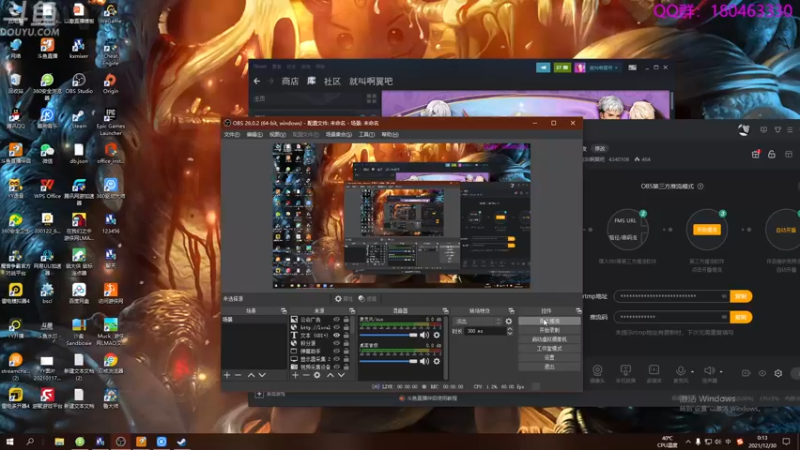This screenshot has width=800, height=450.
Task: Toggle visibility of the fifth source row
Action: [x=336, y=351]
